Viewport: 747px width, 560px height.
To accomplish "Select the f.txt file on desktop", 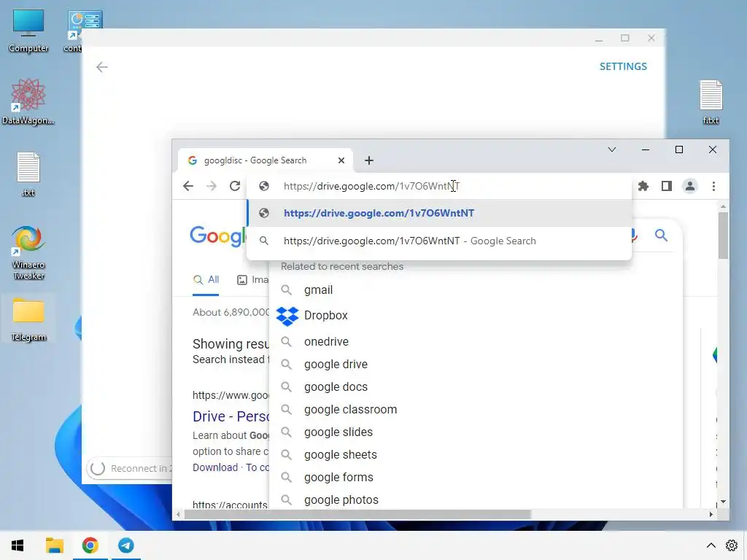I will [x=711, y=102].
